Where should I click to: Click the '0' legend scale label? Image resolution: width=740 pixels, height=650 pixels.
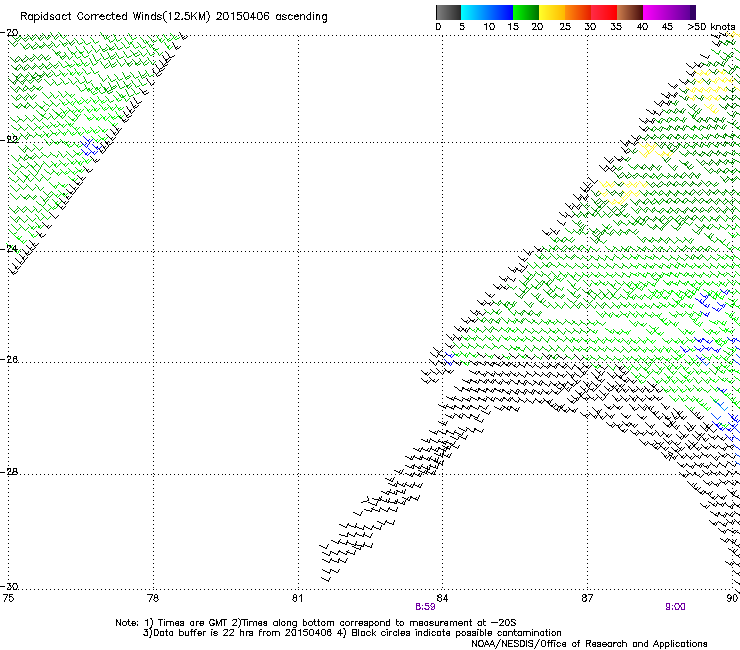438,27
